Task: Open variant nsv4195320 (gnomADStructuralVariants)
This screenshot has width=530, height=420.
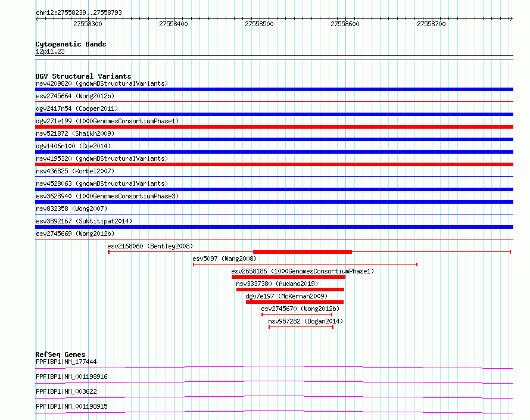Action: (x=102, y=158)
